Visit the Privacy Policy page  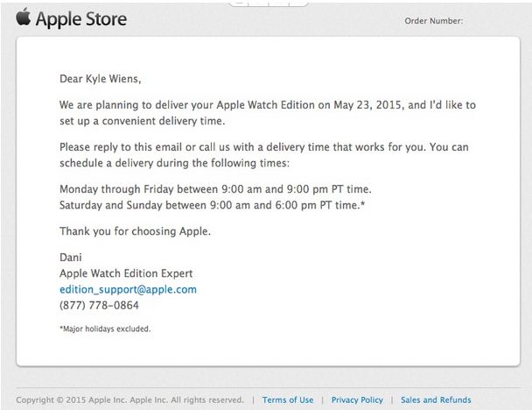click(357, 399)
